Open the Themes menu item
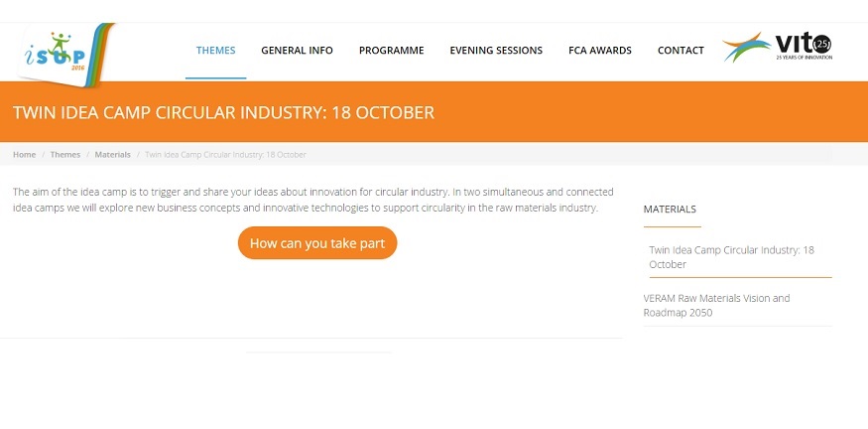The image size is (868, 429). tap(216, 51)
